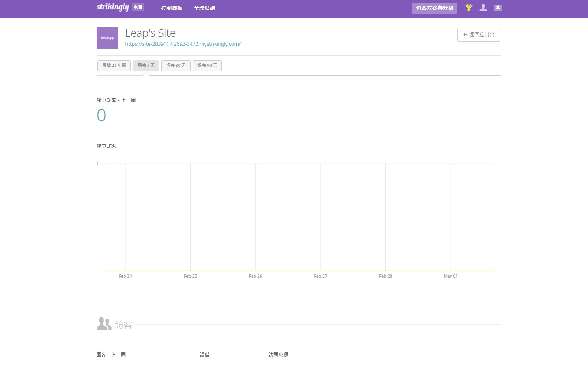Select the 最近 24 小時 time range

[x=114, y=66]
